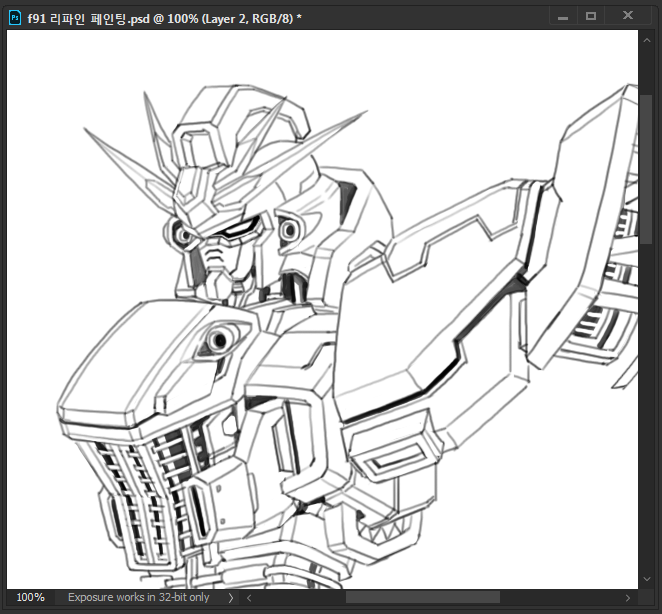Image resolution: width=662 pixels, height=614 pixels.
Task: Click the vertical scrollbar thumb
Action: pos(646,169)
